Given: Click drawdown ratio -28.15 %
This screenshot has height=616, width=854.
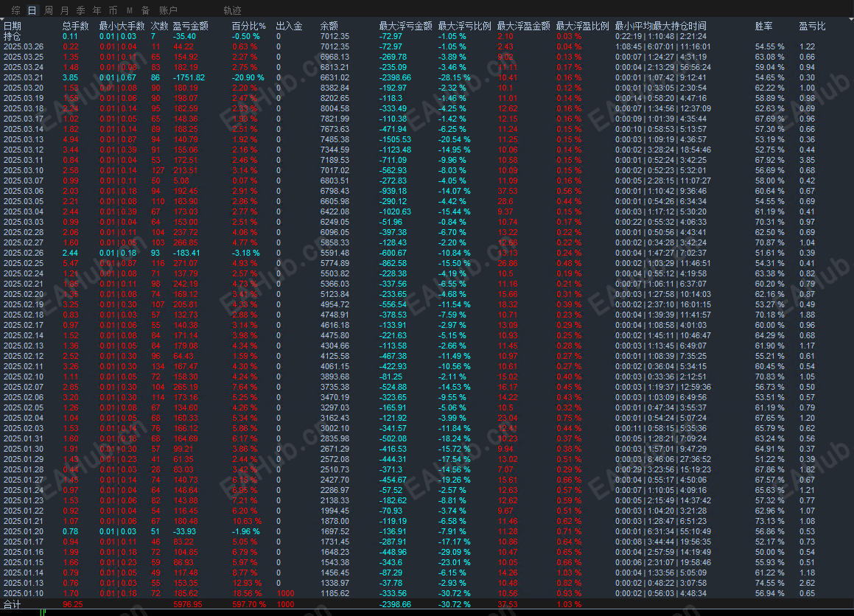Looking at the screenshot, I should point(454,77).
